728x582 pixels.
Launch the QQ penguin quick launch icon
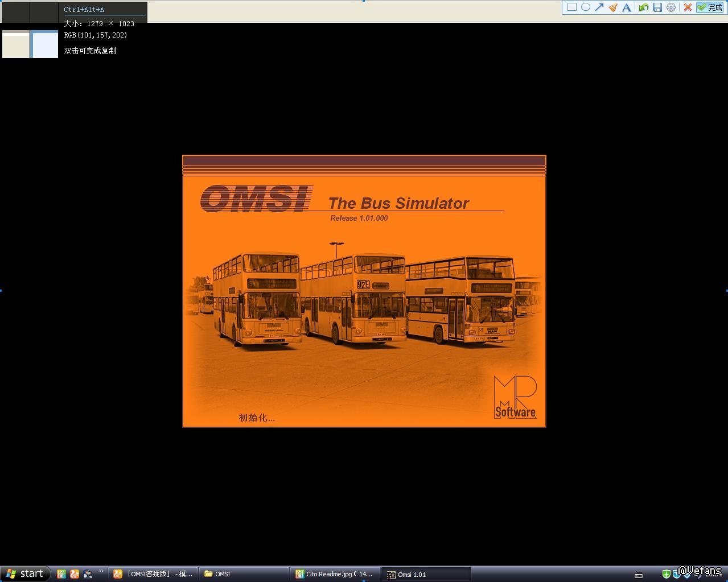coord(88,574)
